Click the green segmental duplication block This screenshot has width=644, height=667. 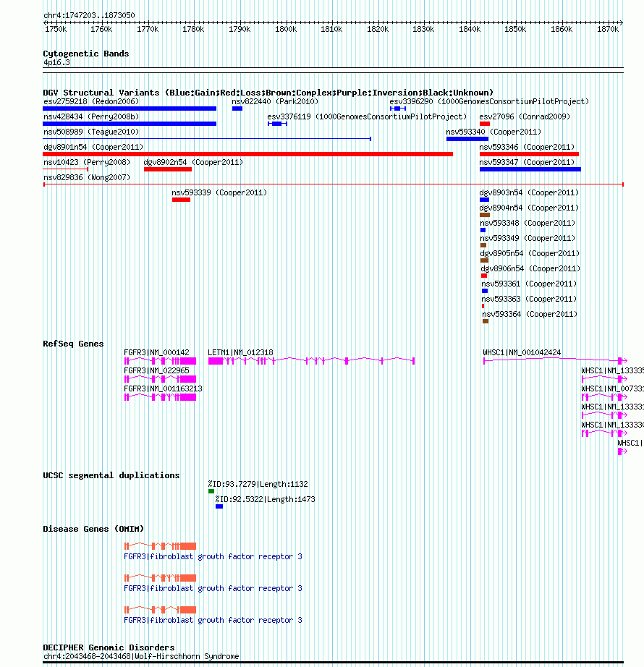[x=211, y=491]
